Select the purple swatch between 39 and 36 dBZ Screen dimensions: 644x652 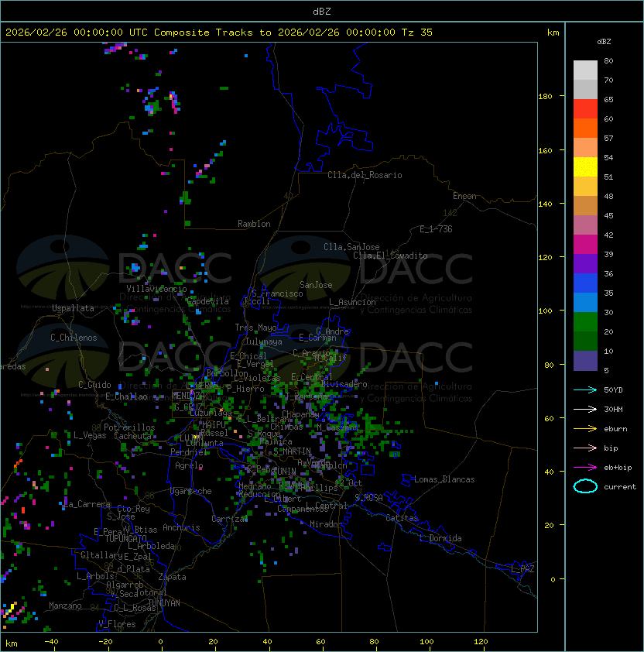point(585,263)
